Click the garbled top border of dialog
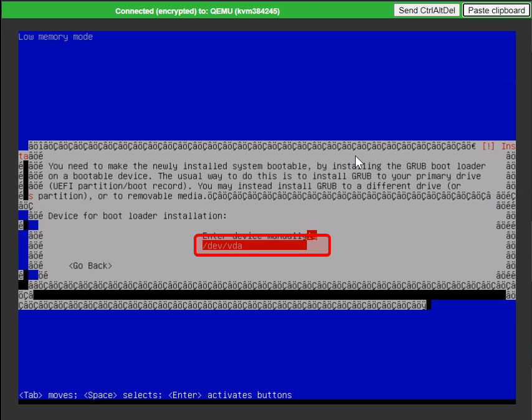This screenshot has width=532, height=420. 249,146
